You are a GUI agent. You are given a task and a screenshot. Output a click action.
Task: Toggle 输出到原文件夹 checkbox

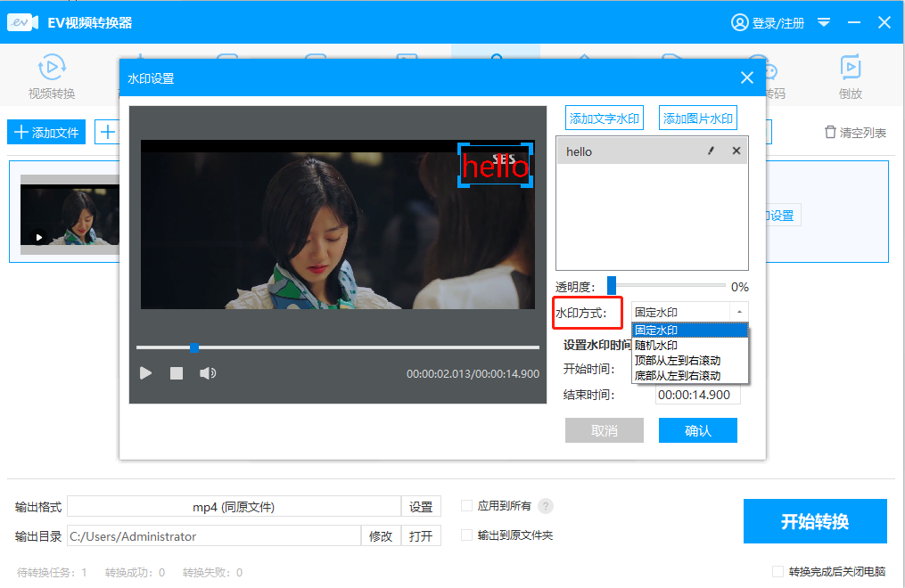[466, 535]
